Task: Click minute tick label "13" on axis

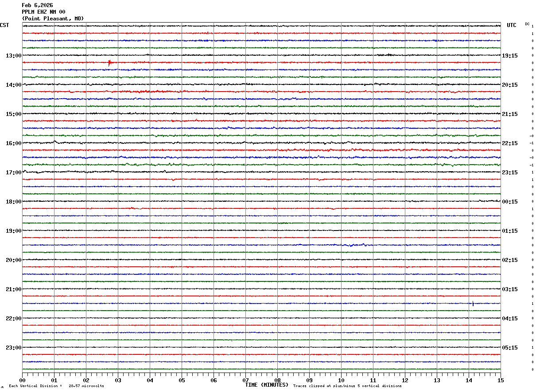Action: (437, 380)
